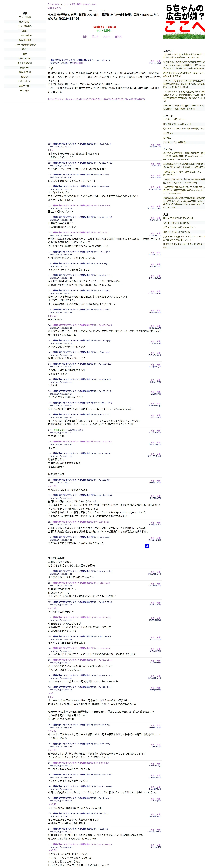Open 番組ch(フジ) board in sidebar
Image resolution: width=205 pixels, height=868 pixels.
[x=25, y=72]
